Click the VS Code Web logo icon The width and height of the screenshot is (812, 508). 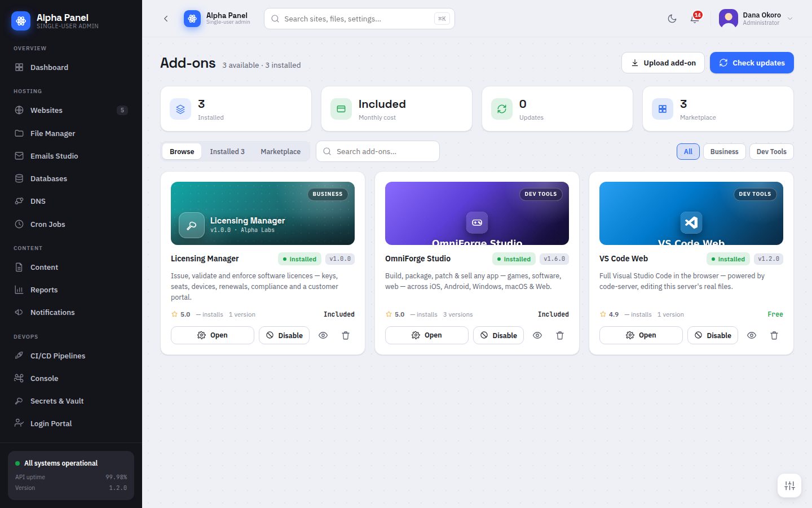(x=691, y=222)
